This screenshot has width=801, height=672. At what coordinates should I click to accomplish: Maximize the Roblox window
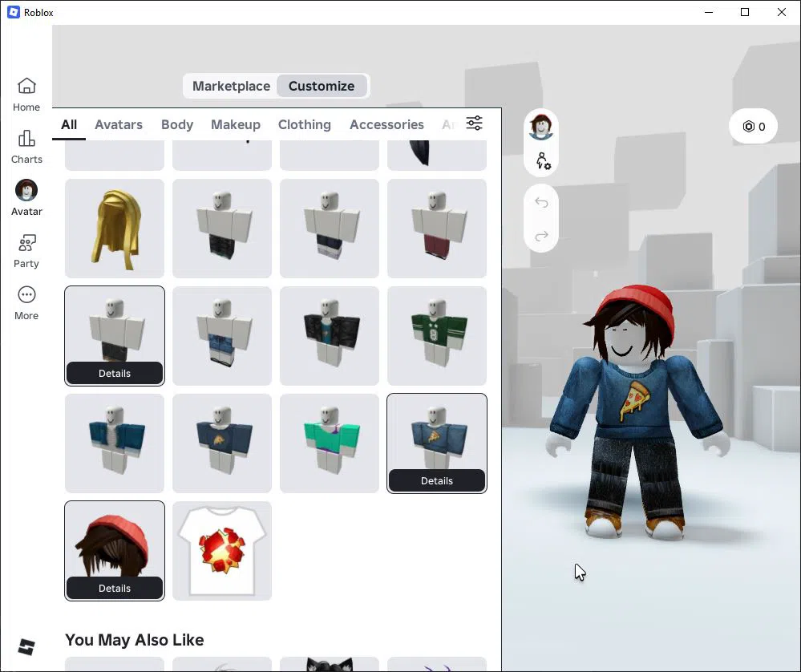pyautogui.click(x=745, y=12)
